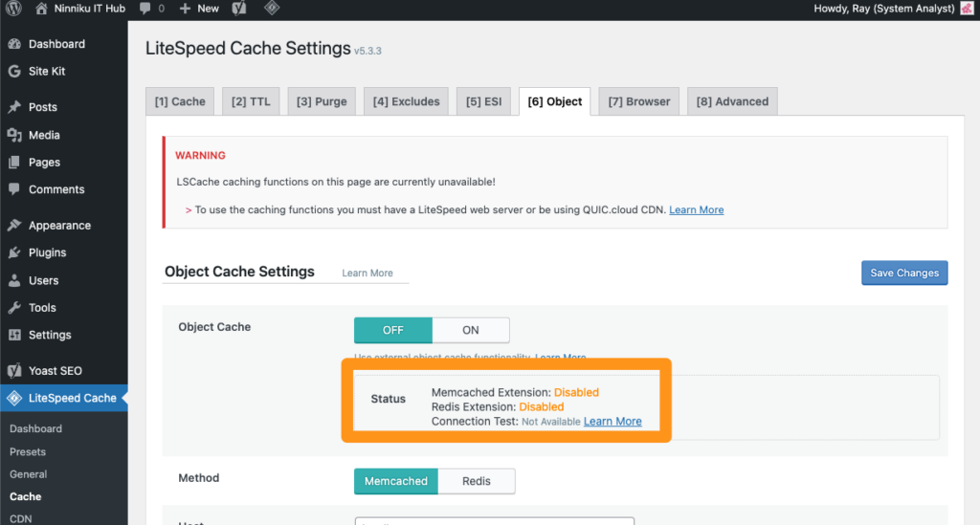Image resolution: width=980 pixels, height=525 pixels.
Task: Click the Dashboard gauge icon in sidebar
Action: [14, 44]
